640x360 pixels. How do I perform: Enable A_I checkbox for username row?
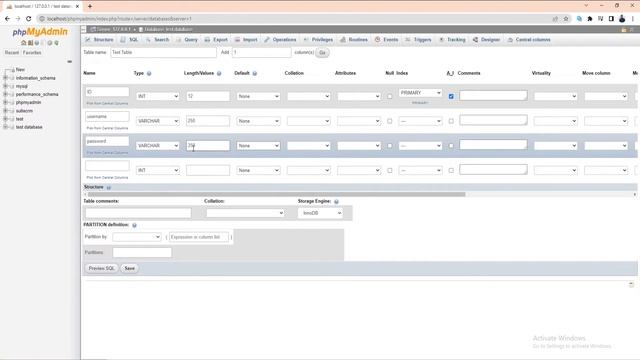(x=451, y=121)
